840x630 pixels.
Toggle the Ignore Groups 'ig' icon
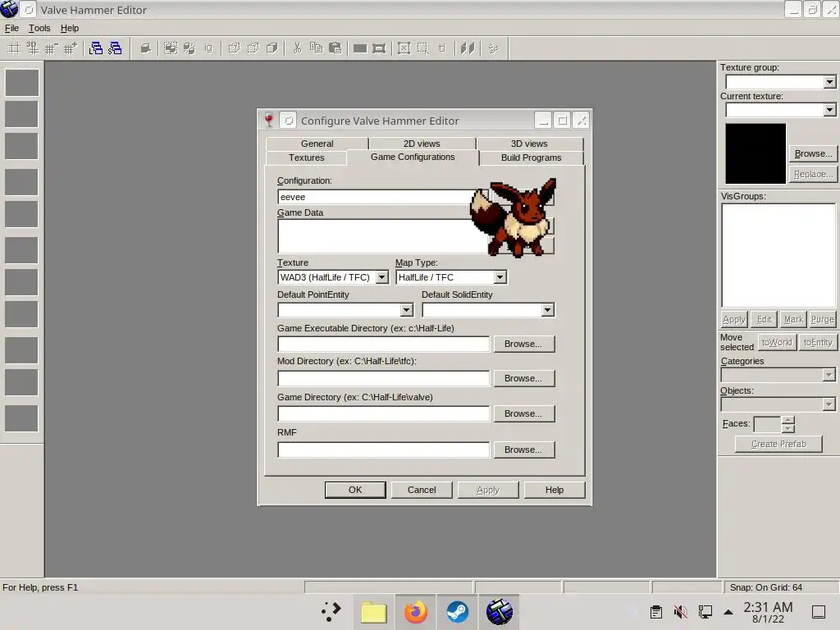click(208, 48)
